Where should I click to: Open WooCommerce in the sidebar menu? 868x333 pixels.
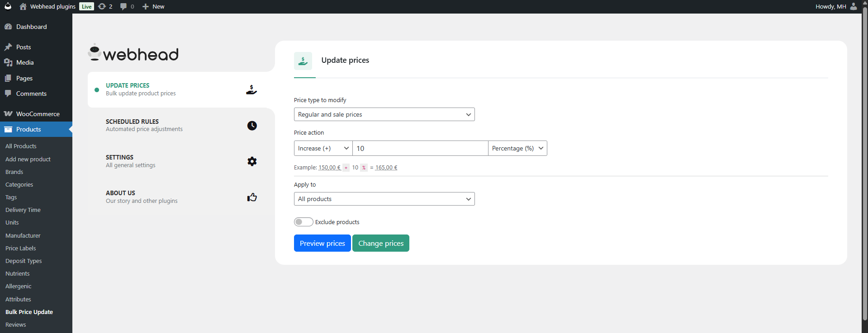point(38,114)
